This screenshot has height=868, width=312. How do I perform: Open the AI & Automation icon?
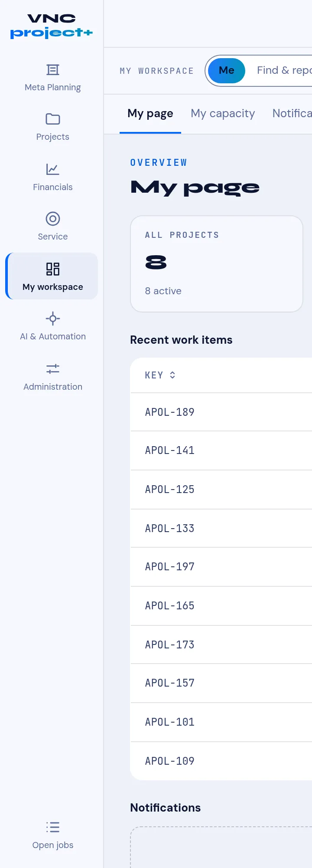[53, 319]
